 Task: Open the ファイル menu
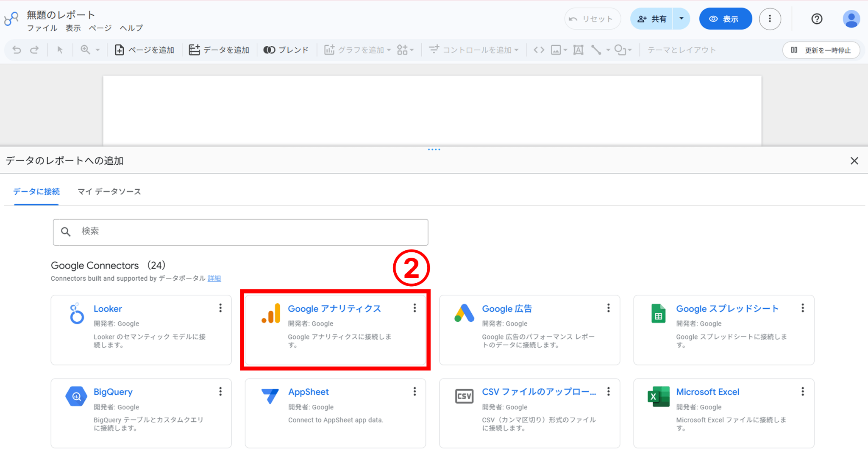(x=42, y=28)
